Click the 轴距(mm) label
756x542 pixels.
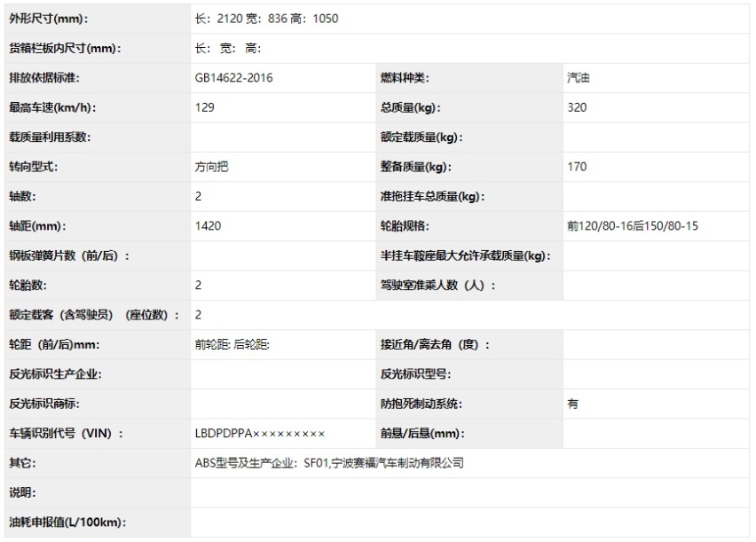click(x=37, y=226)
